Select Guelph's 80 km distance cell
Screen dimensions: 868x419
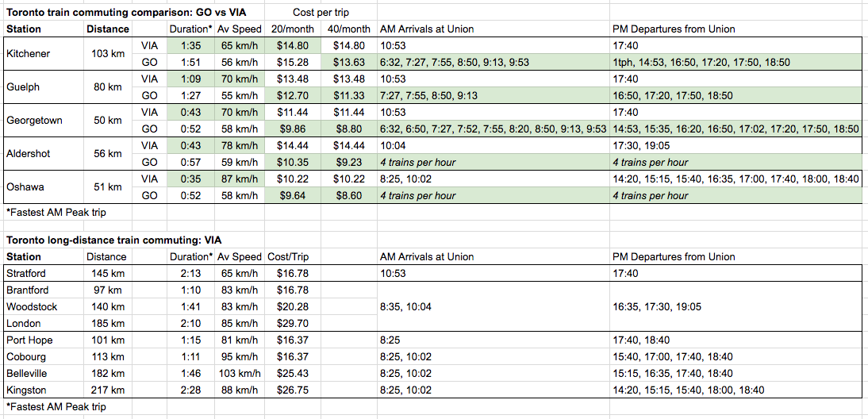107,87
